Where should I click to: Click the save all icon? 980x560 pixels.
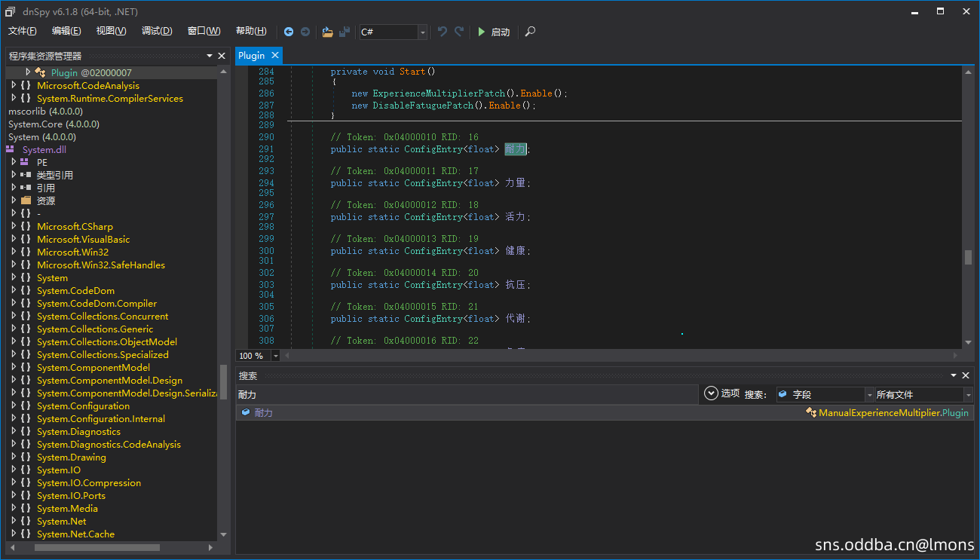point(345,32)
